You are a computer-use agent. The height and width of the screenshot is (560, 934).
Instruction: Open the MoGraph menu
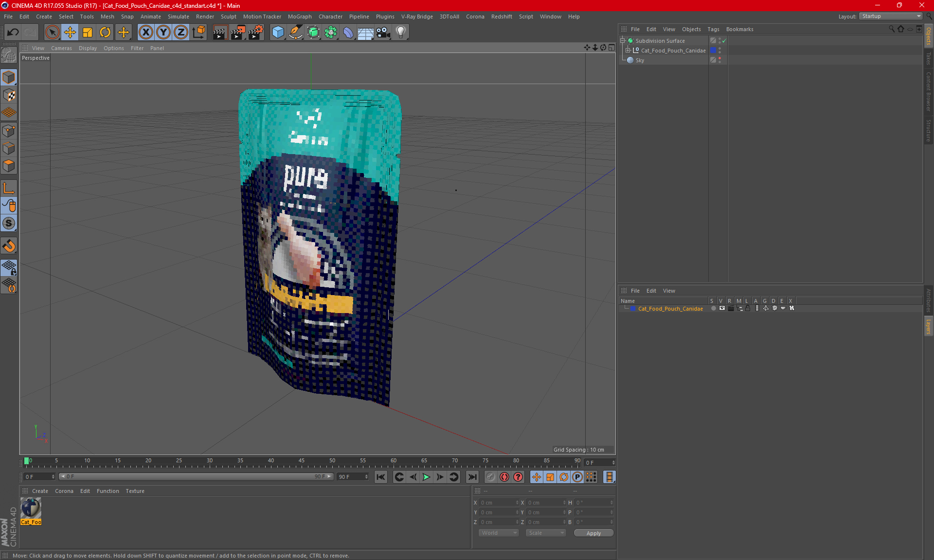tap(300, 17)
